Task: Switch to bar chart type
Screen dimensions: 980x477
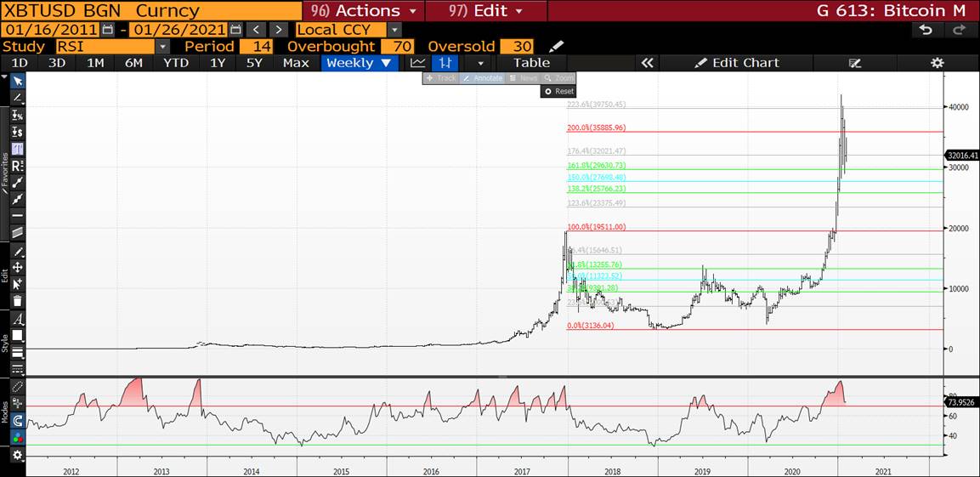Action: (445, 63)
